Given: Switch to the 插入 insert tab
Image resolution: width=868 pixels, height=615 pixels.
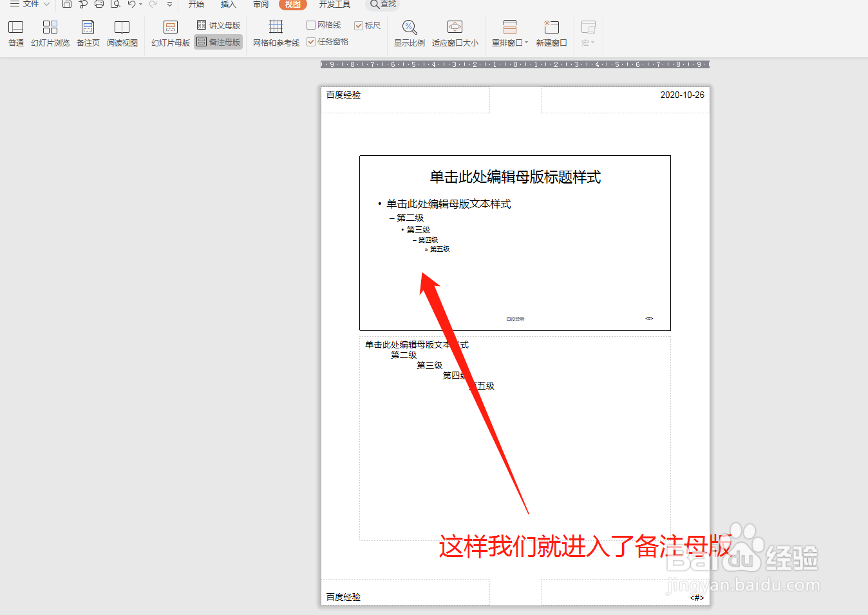Looking at the screenshot, I should point(229,5).
